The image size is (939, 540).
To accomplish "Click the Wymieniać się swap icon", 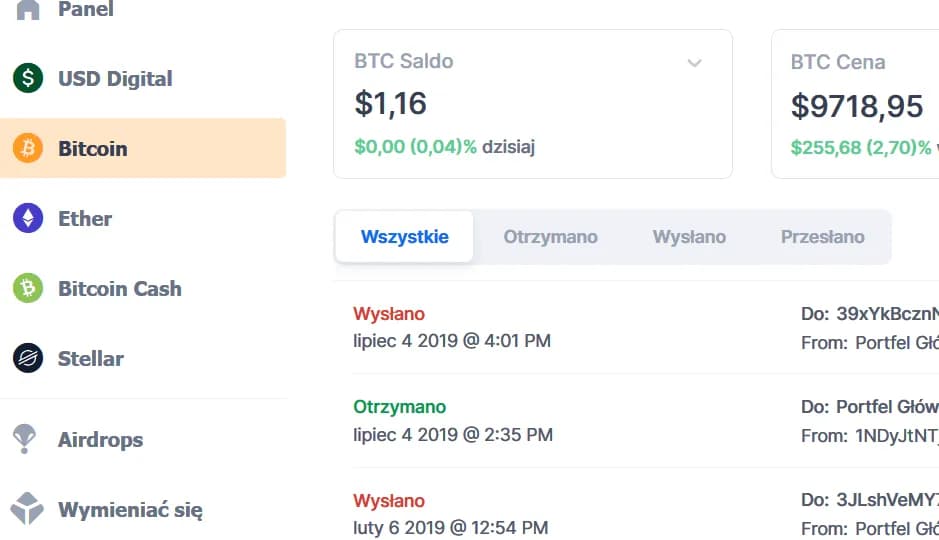I will (28, 509).
